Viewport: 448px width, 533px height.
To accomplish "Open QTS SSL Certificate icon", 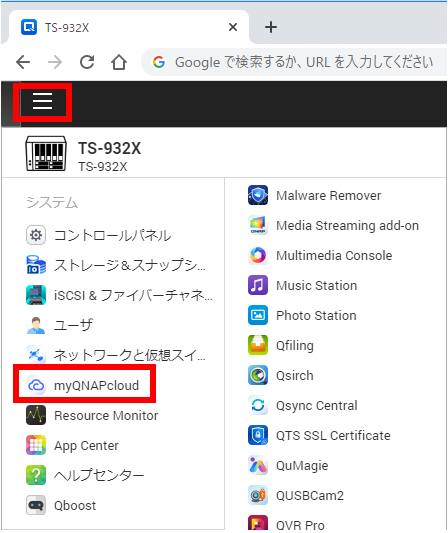I will click(x=258, y=435).
